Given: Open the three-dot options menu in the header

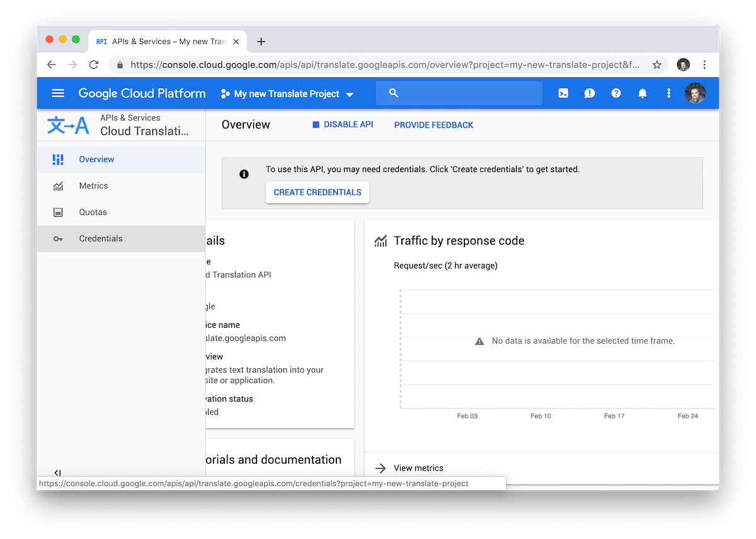Looking at the screenshot, I should pos(668,93).
